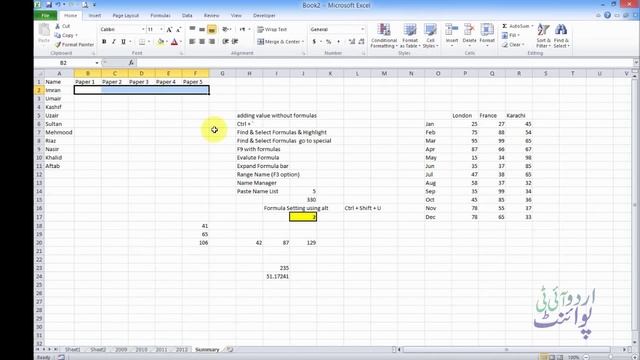Click the Find & Select binoculars icon
This screenshot has height=360, width=640.
coord(561,30)
